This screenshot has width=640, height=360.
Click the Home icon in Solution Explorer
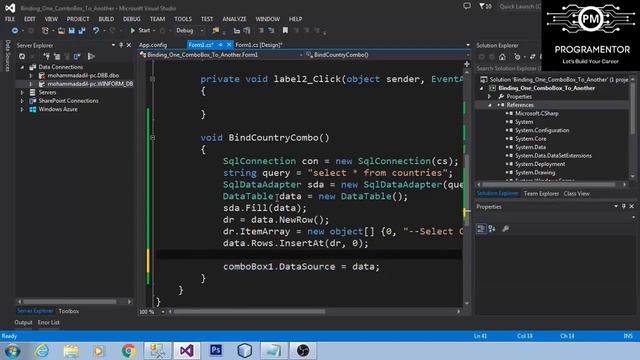502,57
